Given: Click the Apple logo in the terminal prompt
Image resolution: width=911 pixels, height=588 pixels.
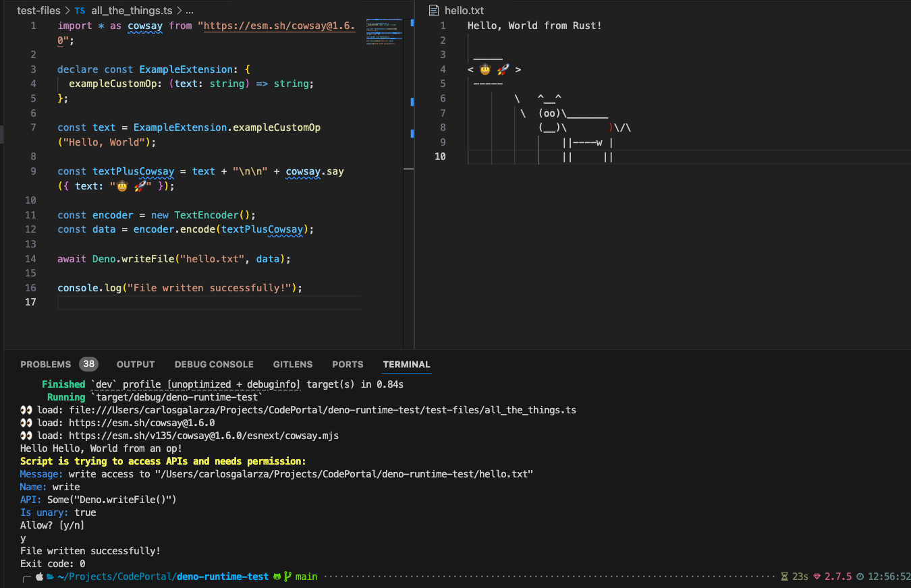Looking at the screenshot, I should click(x=39, y=577).
